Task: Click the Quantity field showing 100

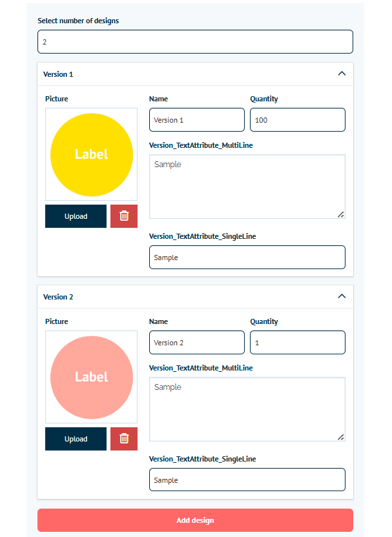Action: (298, 120)
